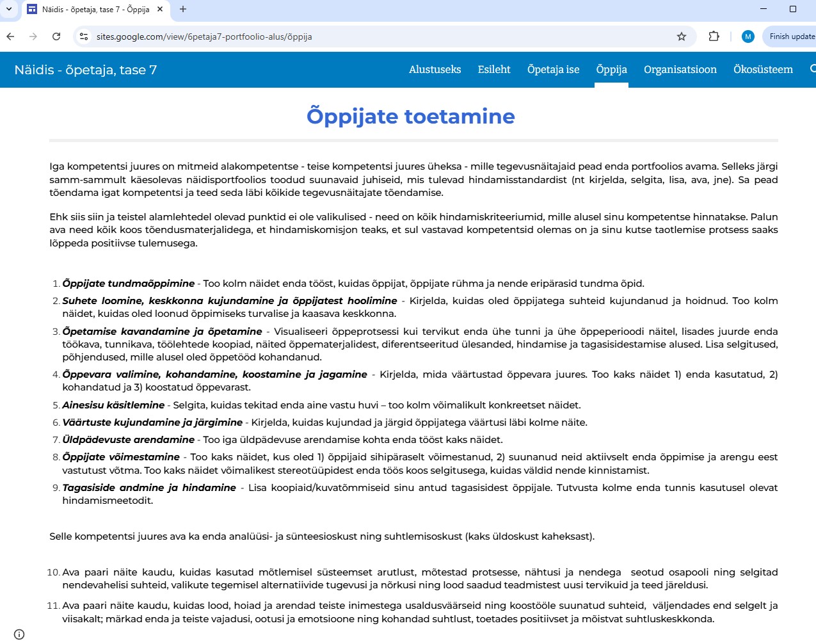Navigate to Õpetaja ise page
Image resolution: width=816 pixels, height=644 pixels.
click(x=553, y=70)
